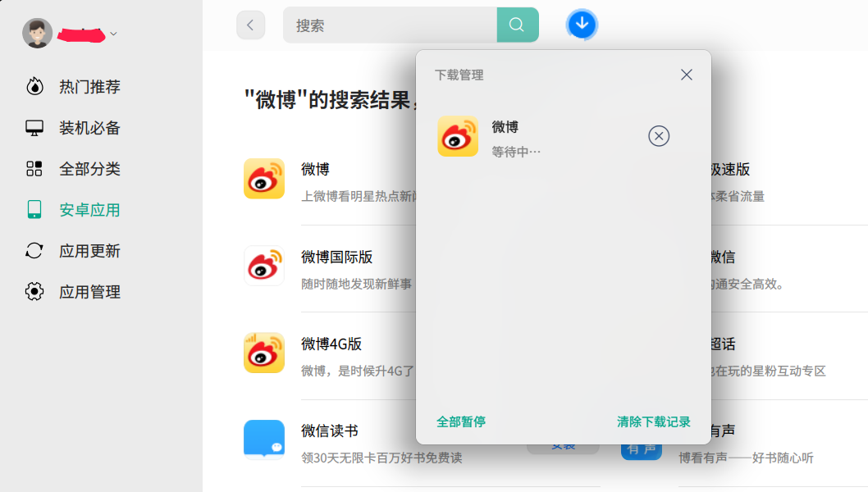Click the gear icon for 应用管理
This screenshot has width=868, height=492.
tap(34, 292)
